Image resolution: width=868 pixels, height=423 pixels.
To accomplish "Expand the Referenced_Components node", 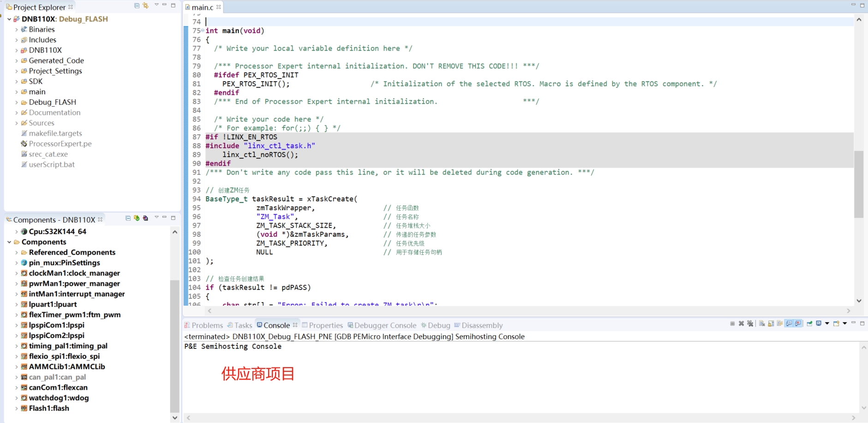I will pos(17,252).
